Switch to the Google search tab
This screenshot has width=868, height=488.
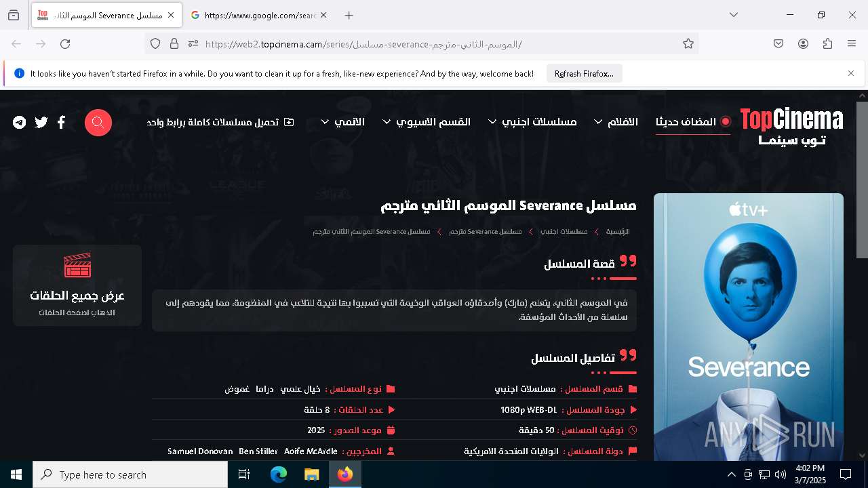[x=258, y=15]
